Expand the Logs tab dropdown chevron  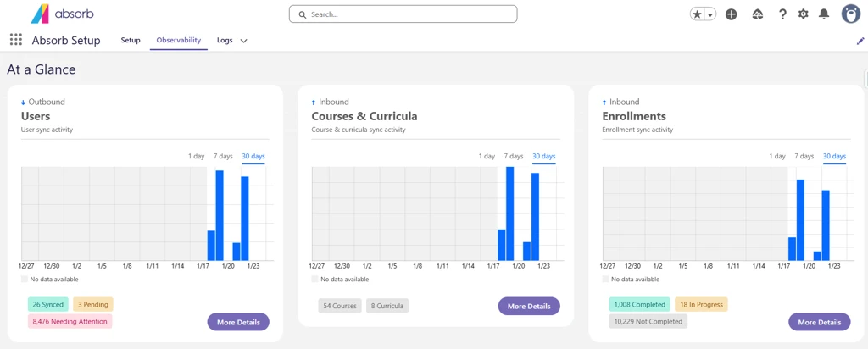pos(243,41)
